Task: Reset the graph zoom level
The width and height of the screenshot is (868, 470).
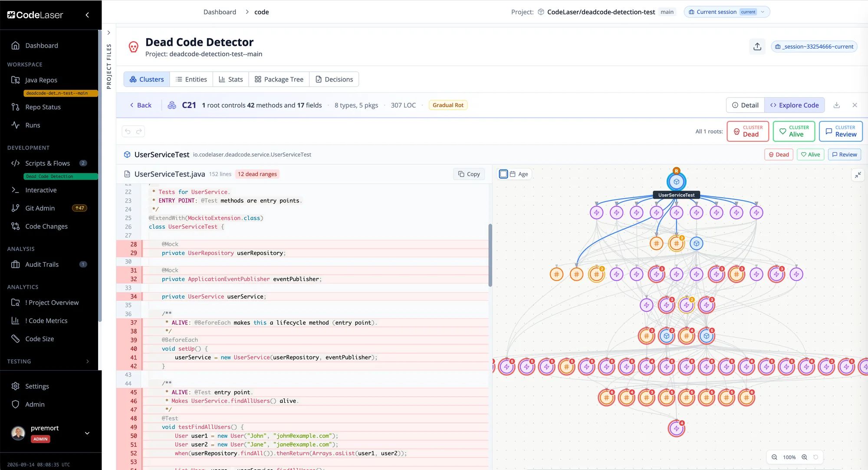Action: [x=815, y=457]
